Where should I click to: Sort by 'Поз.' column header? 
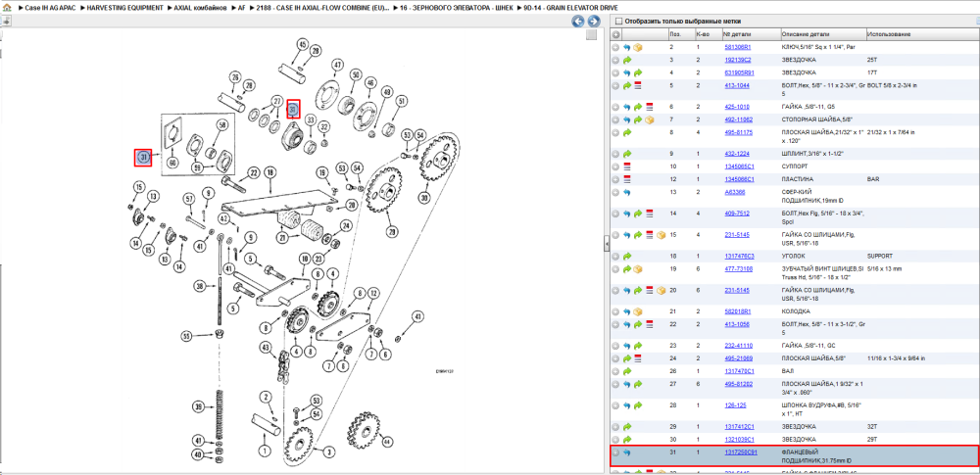coord(675,34)
